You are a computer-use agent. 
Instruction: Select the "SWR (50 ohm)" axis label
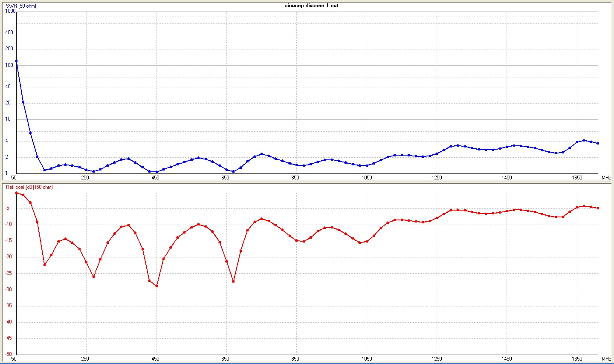(21, 6)
